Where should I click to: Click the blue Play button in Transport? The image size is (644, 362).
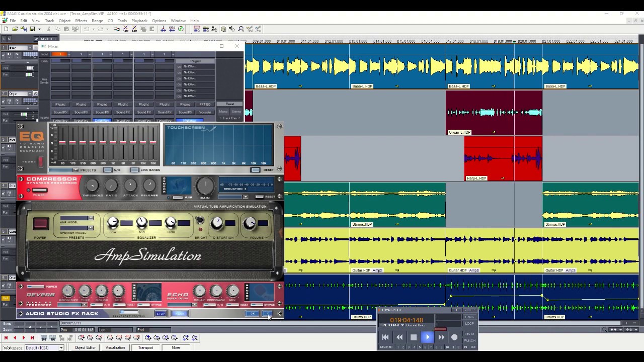pos(427,337)
